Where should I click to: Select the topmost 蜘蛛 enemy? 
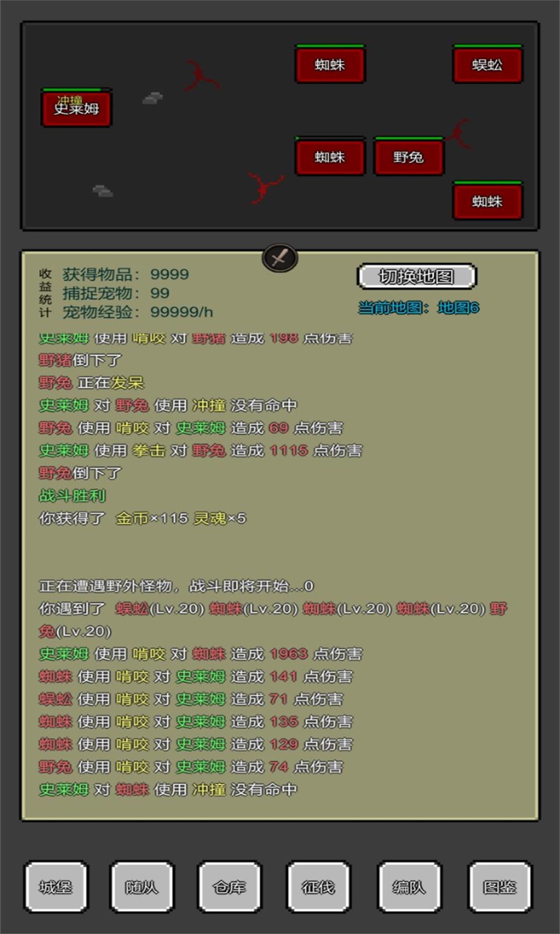330,65
